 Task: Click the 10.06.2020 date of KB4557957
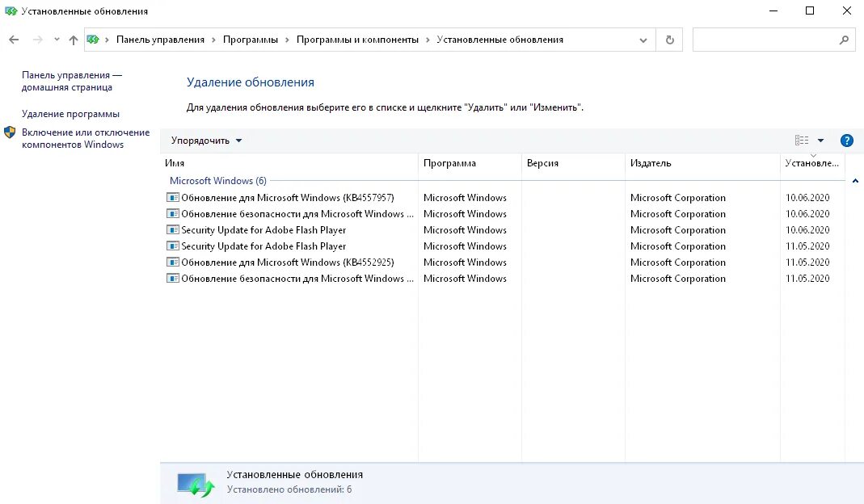coord(807,197)
